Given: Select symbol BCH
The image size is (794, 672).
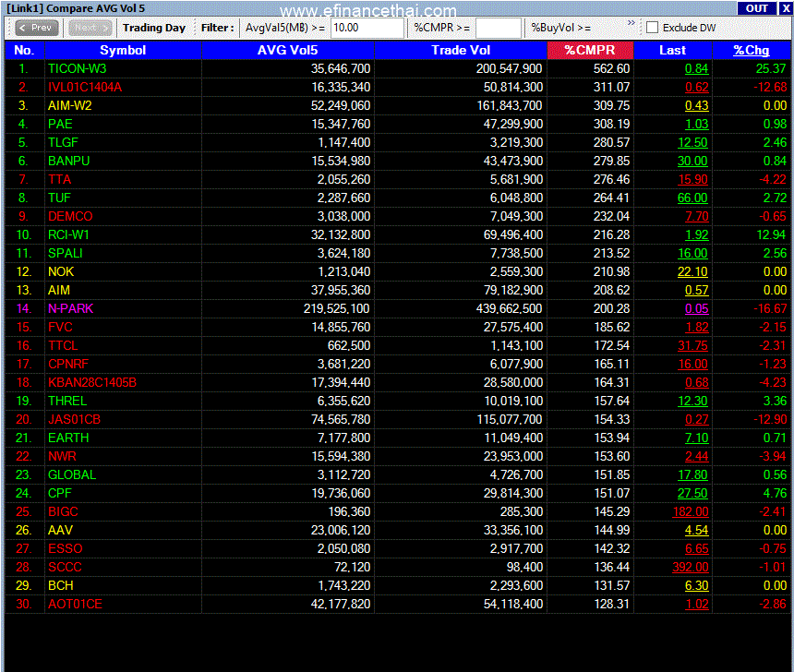Looking at the screenshot, I should click(61, 586).
